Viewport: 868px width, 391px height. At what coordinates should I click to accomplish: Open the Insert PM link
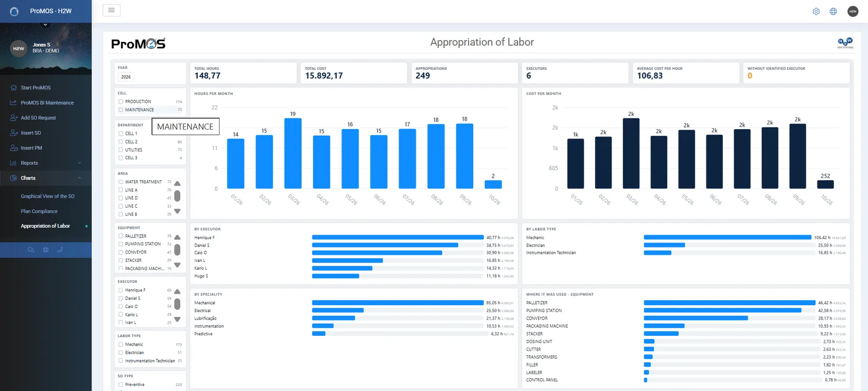[32, 148]
